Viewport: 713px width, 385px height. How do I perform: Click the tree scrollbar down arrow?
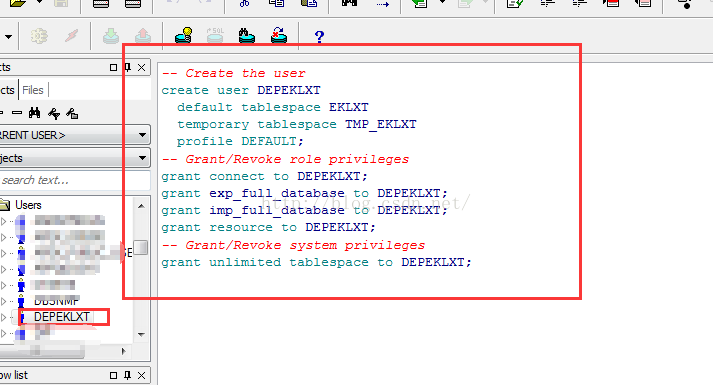pyautogui.click(x=141, y=335)
